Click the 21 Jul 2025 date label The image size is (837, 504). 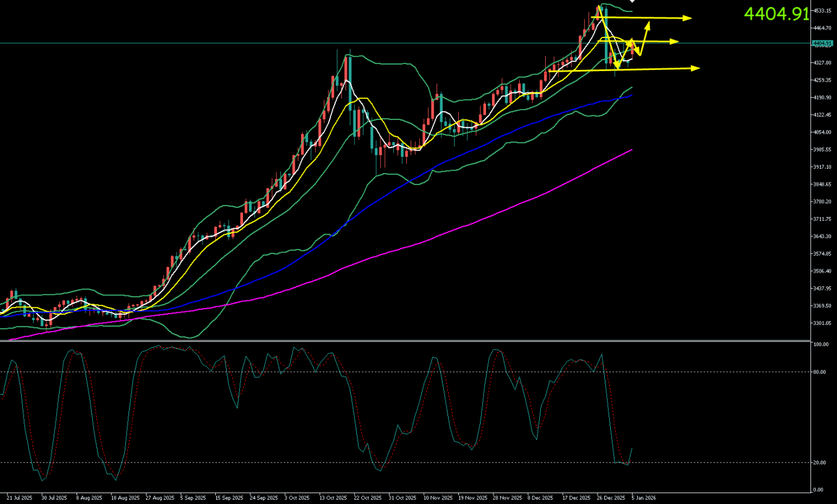[x=19, y=498]
